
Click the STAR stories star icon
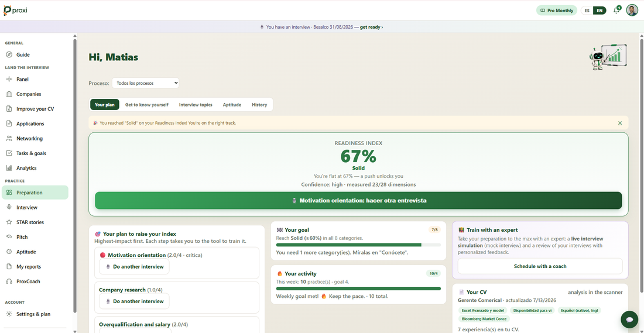pyautogui.click(x=9, y=222)
